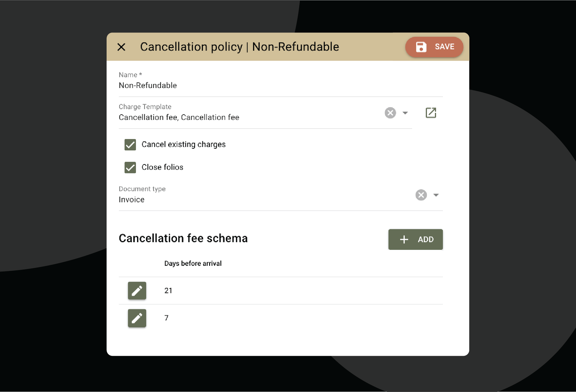
Task: Select the row showing 7 days
Action: [x=285, y=318]
